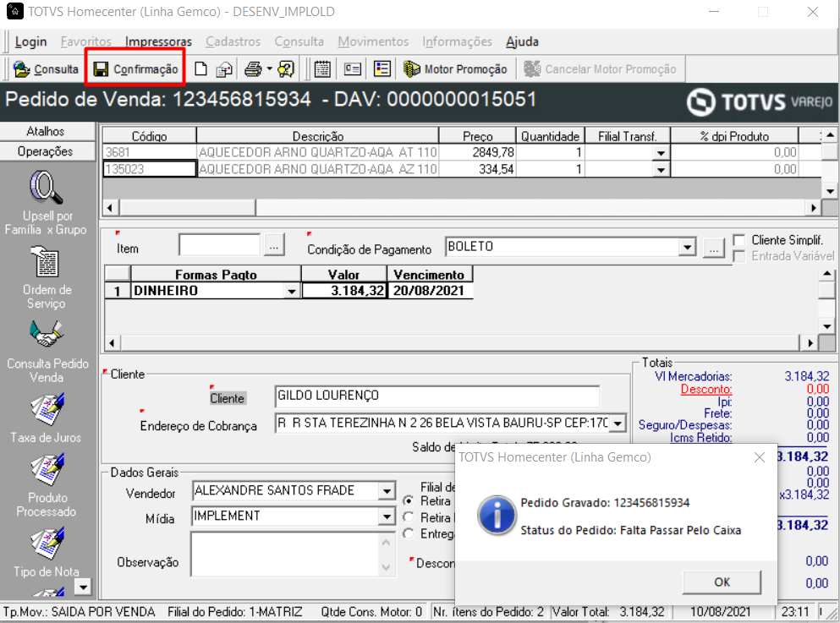Close the Pedido Gravado dialog

tap(759, 457)
